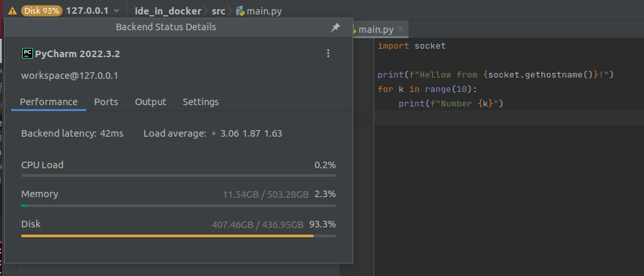644x276 pixels.
Task: Click the yellow Disk usage bar
Action: 167,235
